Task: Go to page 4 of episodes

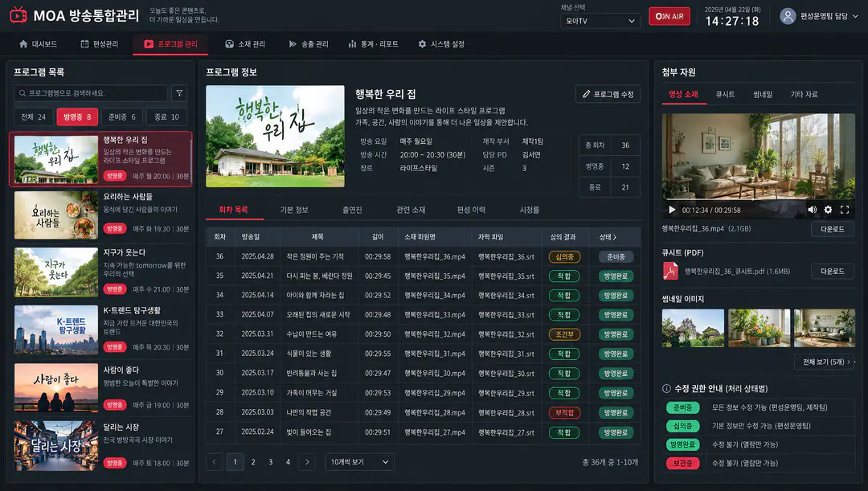Action: click(288, 461)
